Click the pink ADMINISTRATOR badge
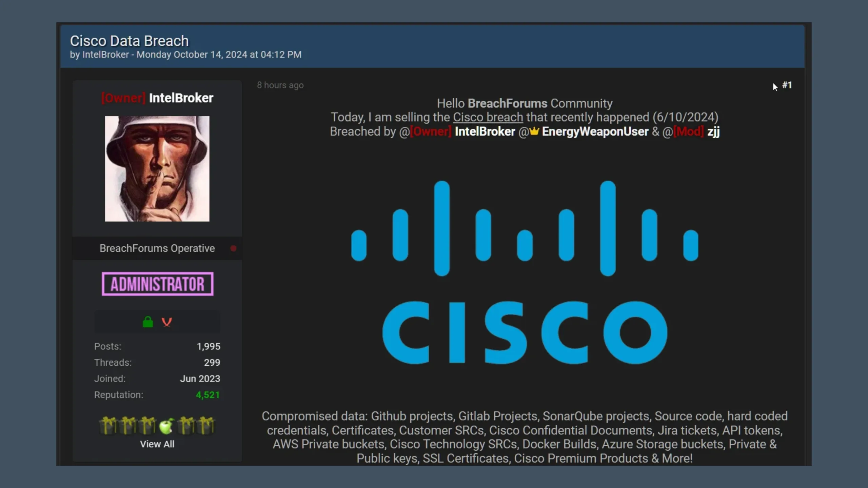This screenshot has width=868, height=488. coord(157,284)
